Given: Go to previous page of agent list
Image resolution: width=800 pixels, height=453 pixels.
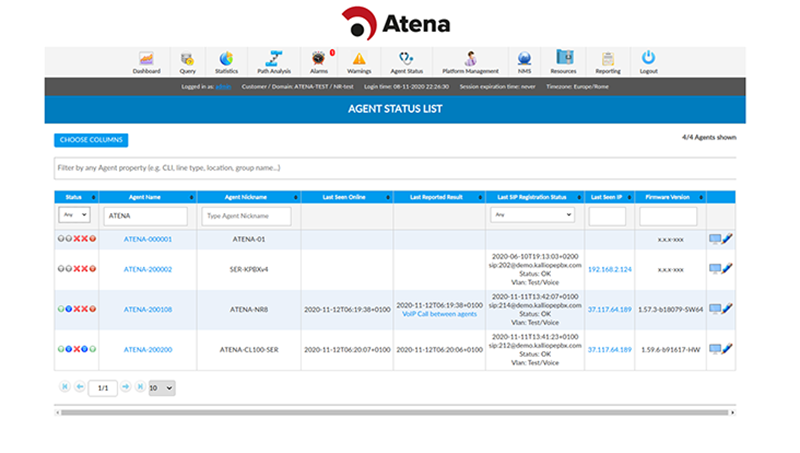Looking at the screenshot, I should click(80, 387).
